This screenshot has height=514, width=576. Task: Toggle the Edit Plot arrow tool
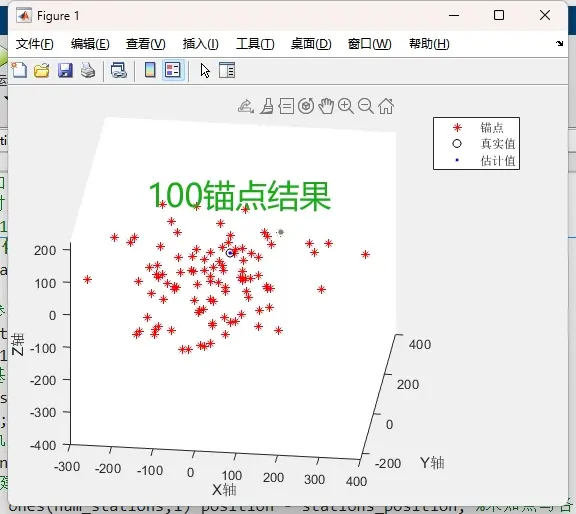point(205,70)
